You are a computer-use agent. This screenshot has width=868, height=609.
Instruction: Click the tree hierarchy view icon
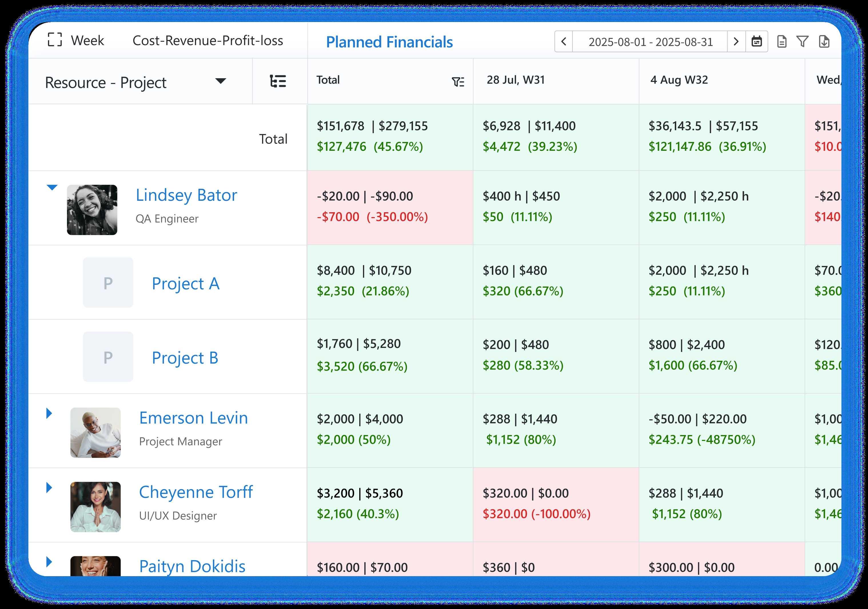278,81
